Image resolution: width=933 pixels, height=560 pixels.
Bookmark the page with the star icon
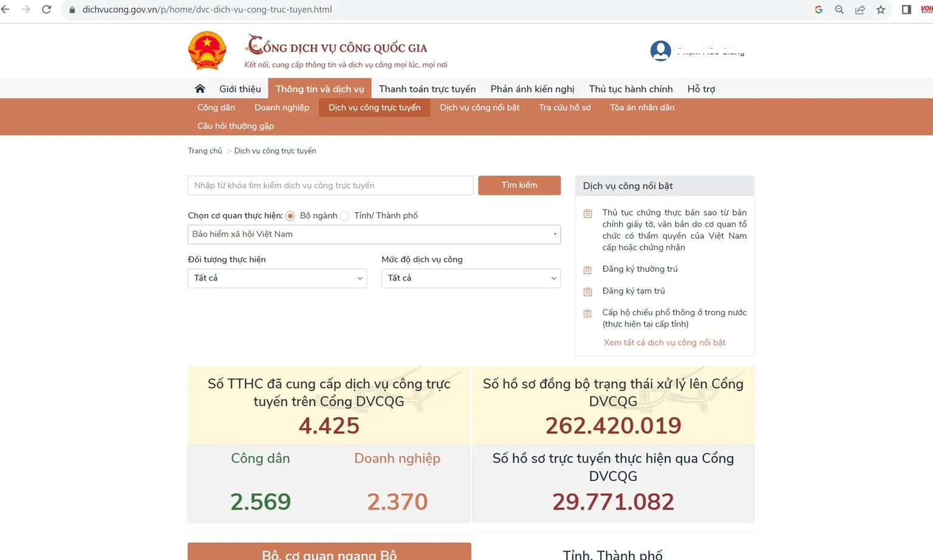pyautogui.click(x=881, y=9)
